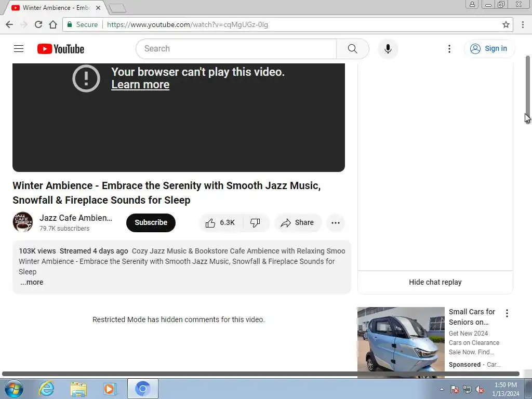Open the browser home page

coord(53,24)
